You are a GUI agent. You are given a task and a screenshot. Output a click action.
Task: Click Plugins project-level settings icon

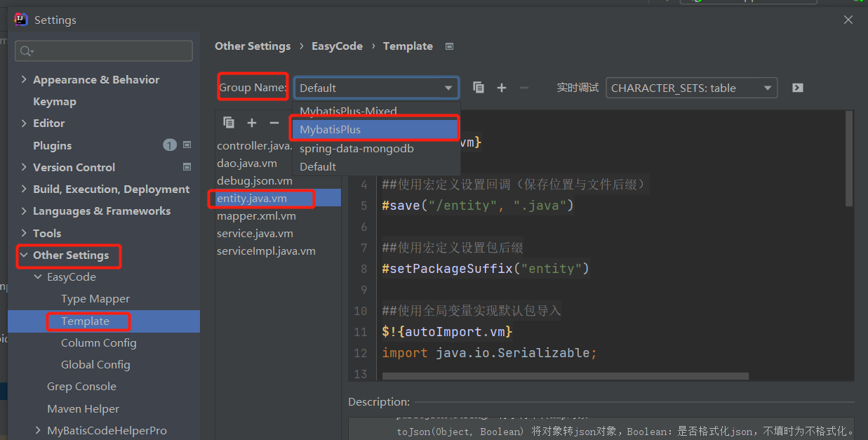[x=187, y=145]
